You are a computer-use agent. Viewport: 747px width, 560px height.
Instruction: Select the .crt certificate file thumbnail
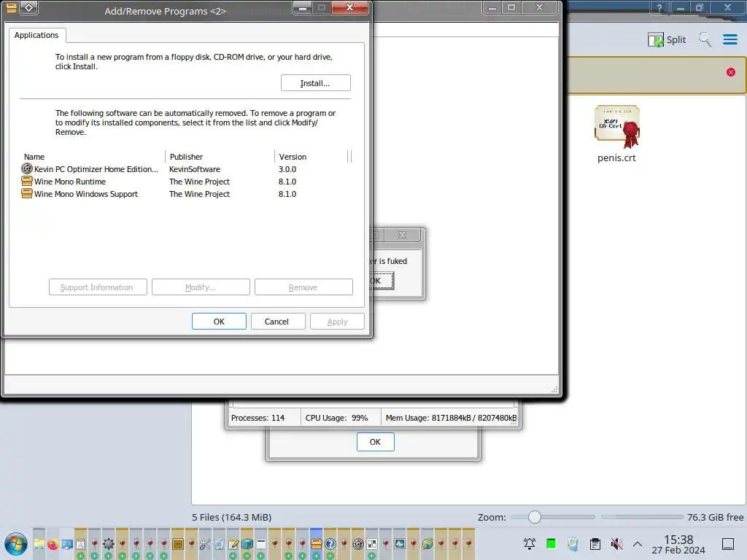tap(617, 125)
